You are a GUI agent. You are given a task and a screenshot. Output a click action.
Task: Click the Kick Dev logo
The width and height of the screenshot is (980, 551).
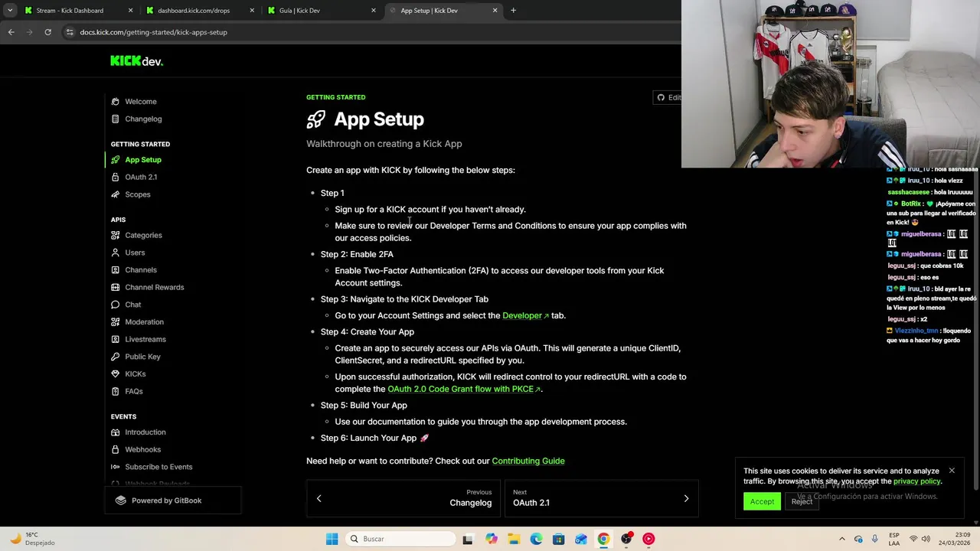(136, 61)
